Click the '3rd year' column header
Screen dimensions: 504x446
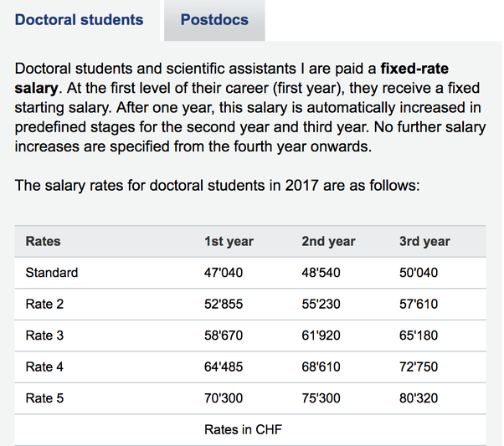click(x=424, y=241)
